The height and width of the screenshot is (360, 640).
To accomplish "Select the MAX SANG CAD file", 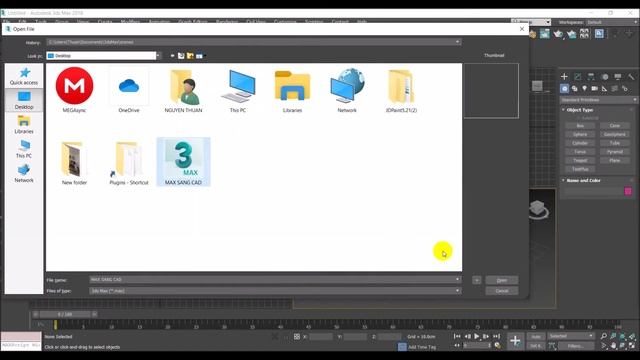I will click(x=183, y=162).
